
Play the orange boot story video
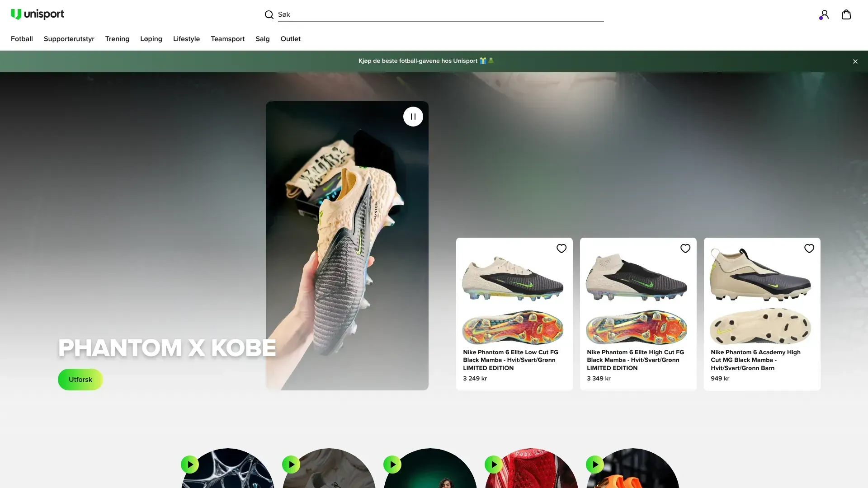(x=595, y=465)
